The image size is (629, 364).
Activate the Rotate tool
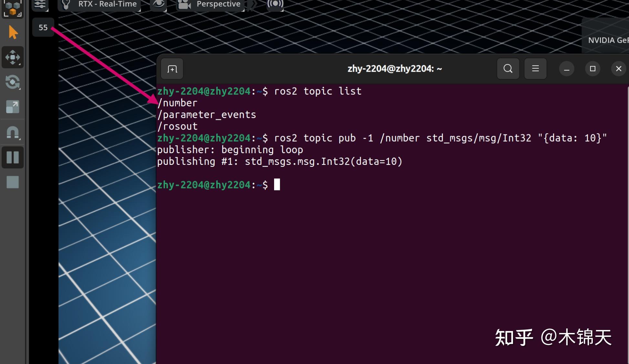tap(13, 82)
